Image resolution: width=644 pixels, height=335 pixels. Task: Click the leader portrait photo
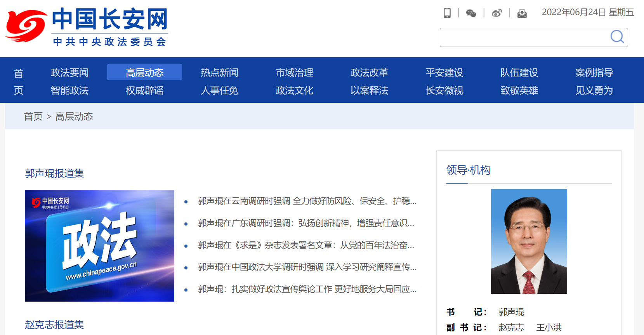(x=529, y=241)
